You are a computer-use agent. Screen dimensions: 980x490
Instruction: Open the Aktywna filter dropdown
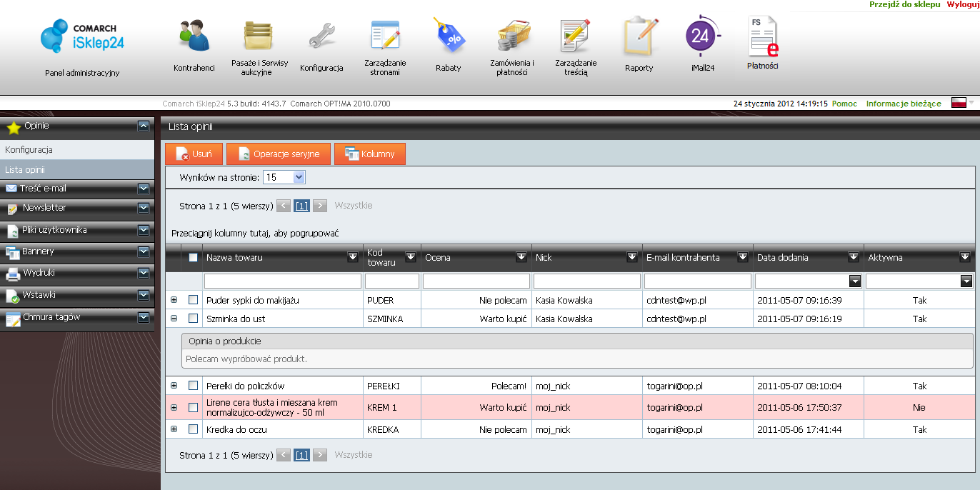pyautogui.click(x=966, y=281)
